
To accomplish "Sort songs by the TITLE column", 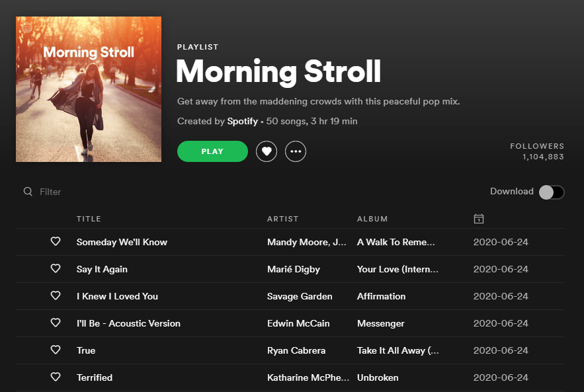I will pos(89,218).
